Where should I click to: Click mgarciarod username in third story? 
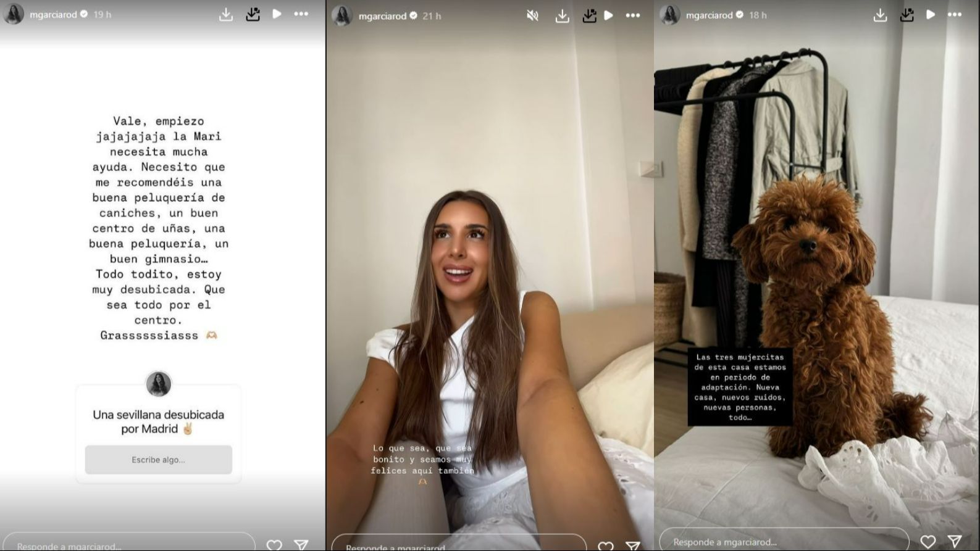click(x=709, y=15)
